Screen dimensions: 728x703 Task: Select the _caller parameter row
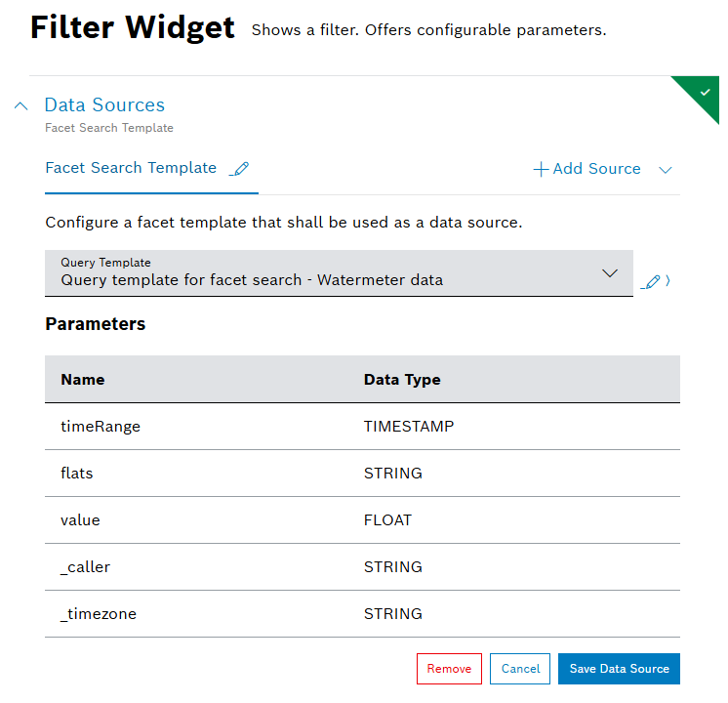click(362, 567)
